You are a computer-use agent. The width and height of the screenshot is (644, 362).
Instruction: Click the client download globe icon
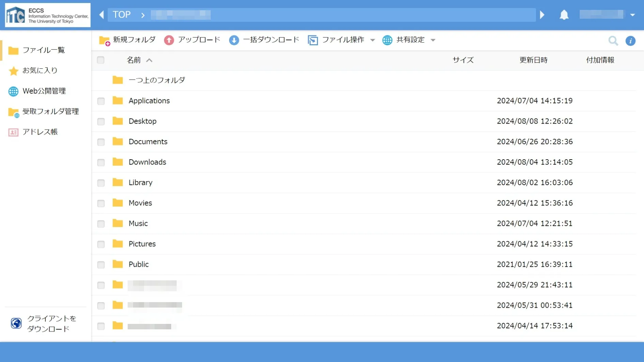[16, 323]
